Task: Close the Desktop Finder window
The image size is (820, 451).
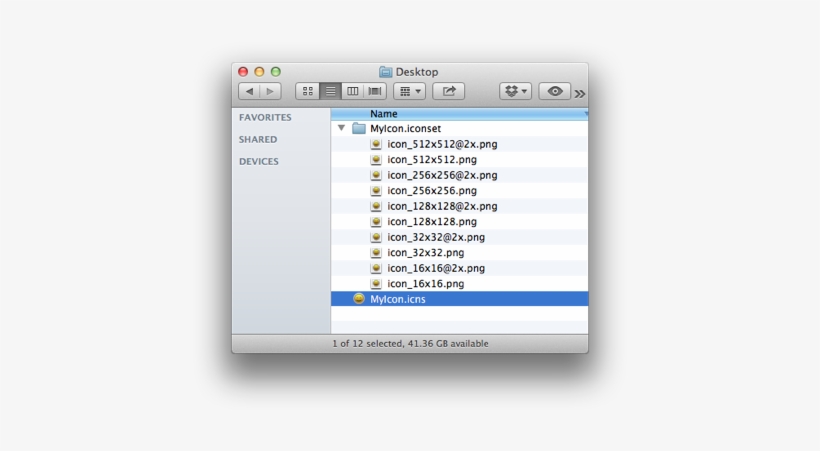Action: pyautogui.click(x=243, y=72)
